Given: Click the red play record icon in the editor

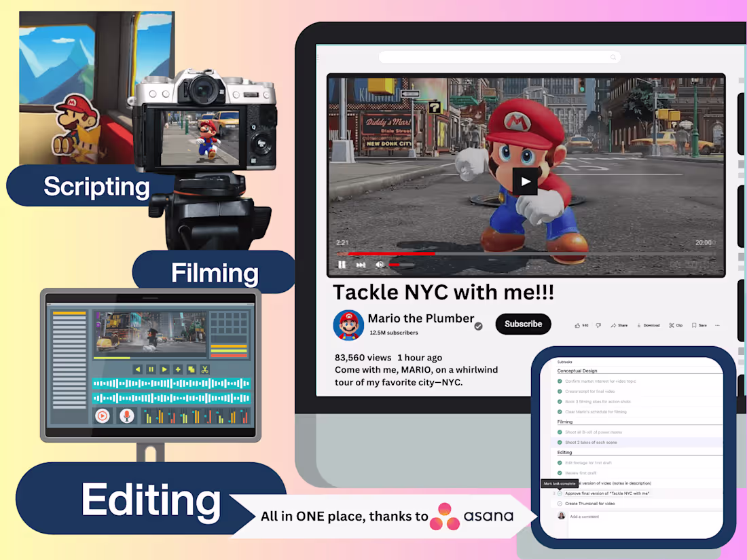Looking at the screenshot, I should 103,415.
